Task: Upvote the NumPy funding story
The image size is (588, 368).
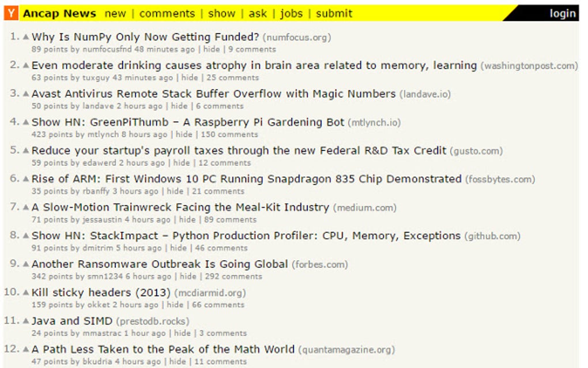Action: tap(25, 36)
